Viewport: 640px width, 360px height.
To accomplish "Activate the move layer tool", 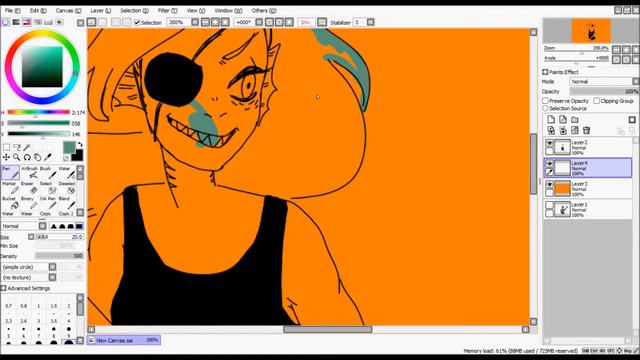I will 6,157.
